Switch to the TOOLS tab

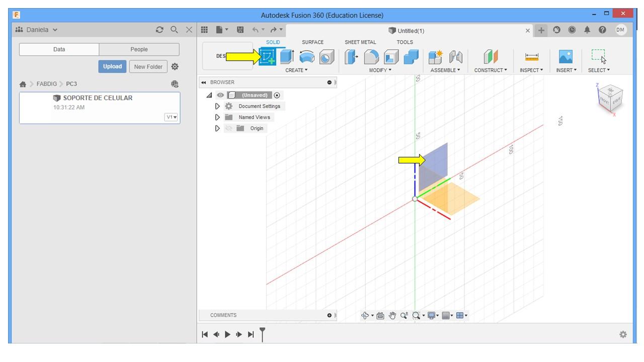(405, 42)
